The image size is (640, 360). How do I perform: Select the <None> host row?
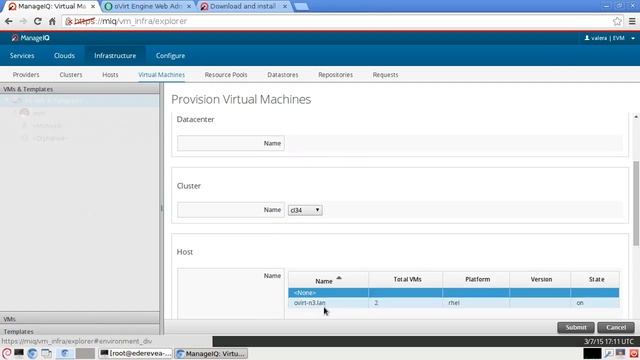click(x=453, y=293)
